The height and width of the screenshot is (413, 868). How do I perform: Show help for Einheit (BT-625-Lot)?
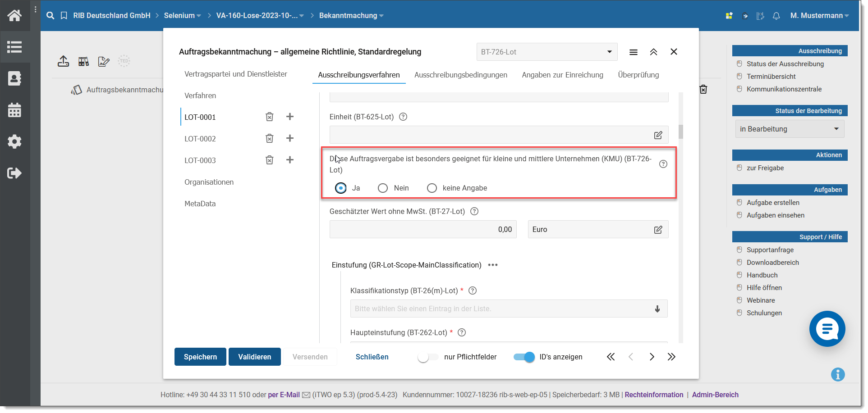click(403, 117)
